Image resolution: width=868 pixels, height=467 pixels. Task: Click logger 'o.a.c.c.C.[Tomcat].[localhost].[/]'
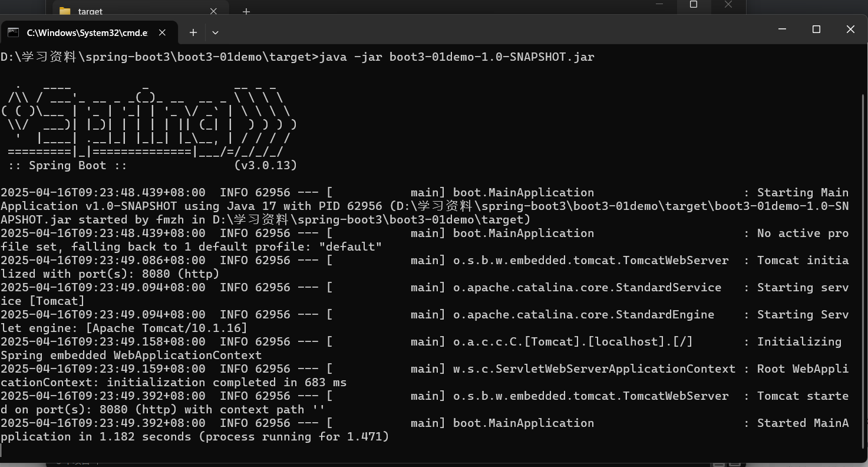(x=573, y=342)
